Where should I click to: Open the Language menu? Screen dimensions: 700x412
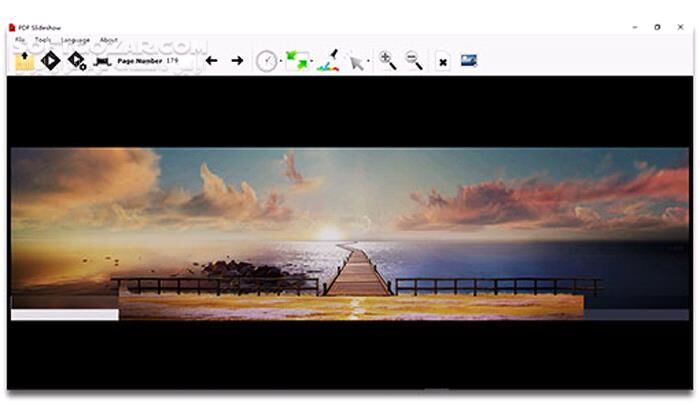pos(75,40)
